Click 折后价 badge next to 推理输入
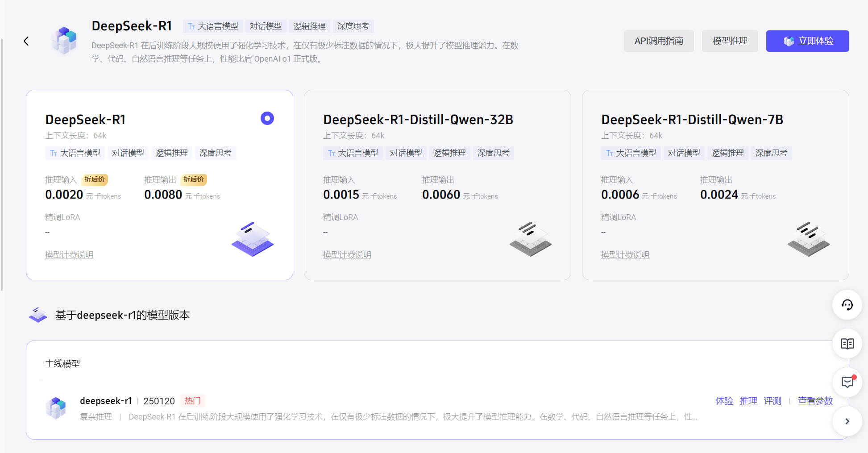Screen dimensions: 868x453 [95, 179]
